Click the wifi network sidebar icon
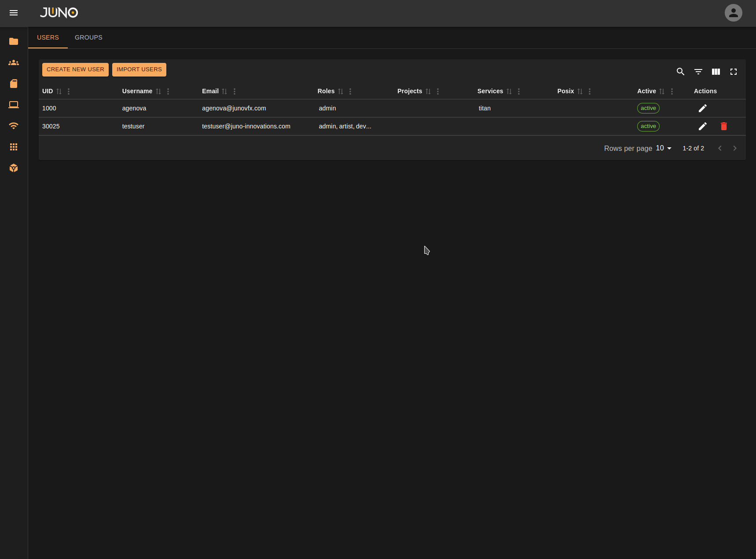This screenshot has height=559, width=756. click(14, 126)
